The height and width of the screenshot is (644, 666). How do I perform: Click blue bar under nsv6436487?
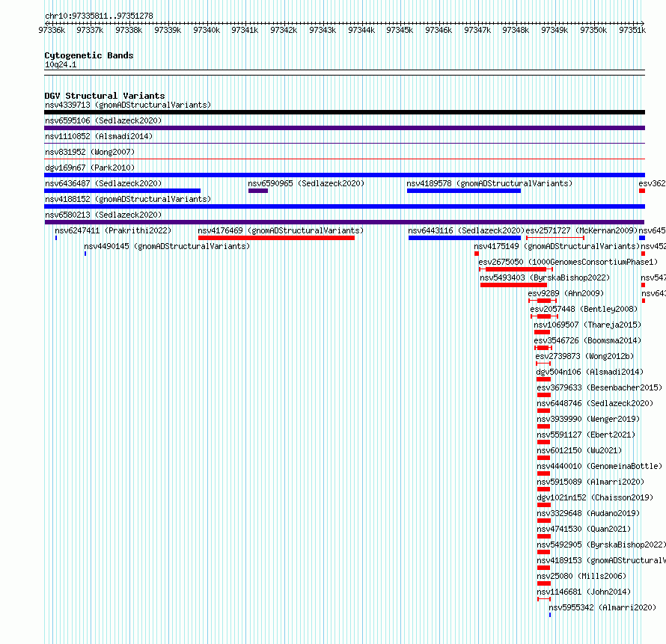pyautogui.click(x=122, y=191)
